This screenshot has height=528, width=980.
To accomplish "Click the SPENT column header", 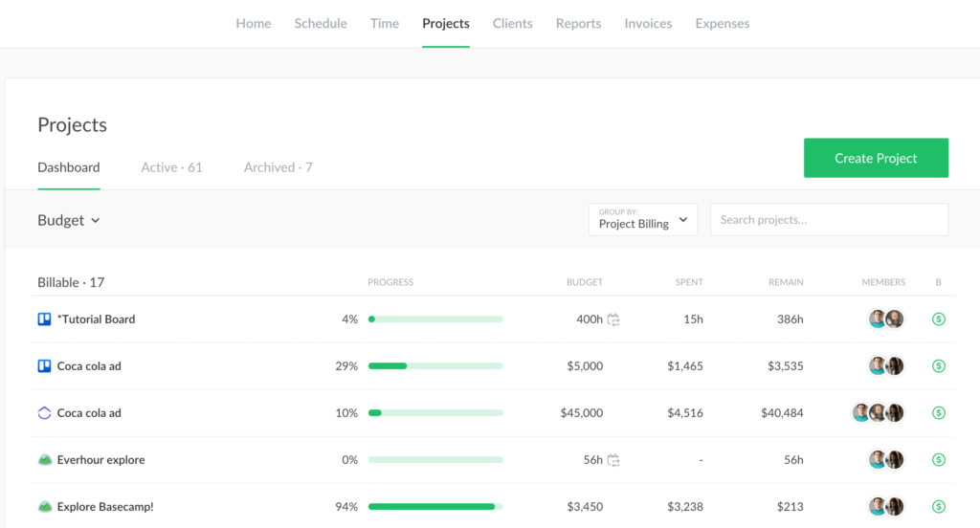I will click(x=689, y=282).
